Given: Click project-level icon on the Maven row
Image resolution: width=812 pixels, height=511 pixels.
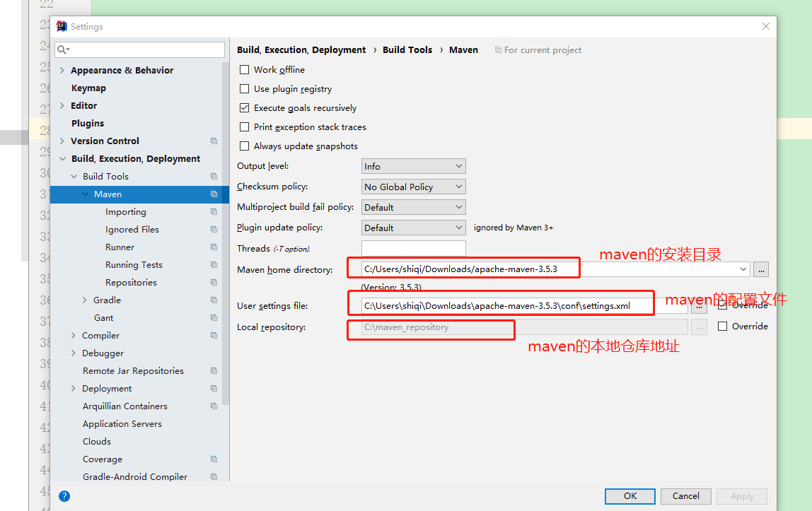Looking at the screenshot, I should [x=214, y=194].
